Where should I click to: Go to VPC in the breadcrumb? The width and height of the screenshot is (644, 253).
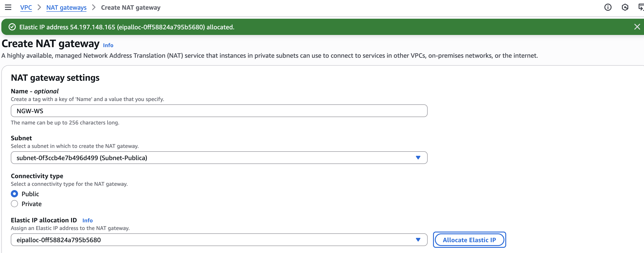26,7
